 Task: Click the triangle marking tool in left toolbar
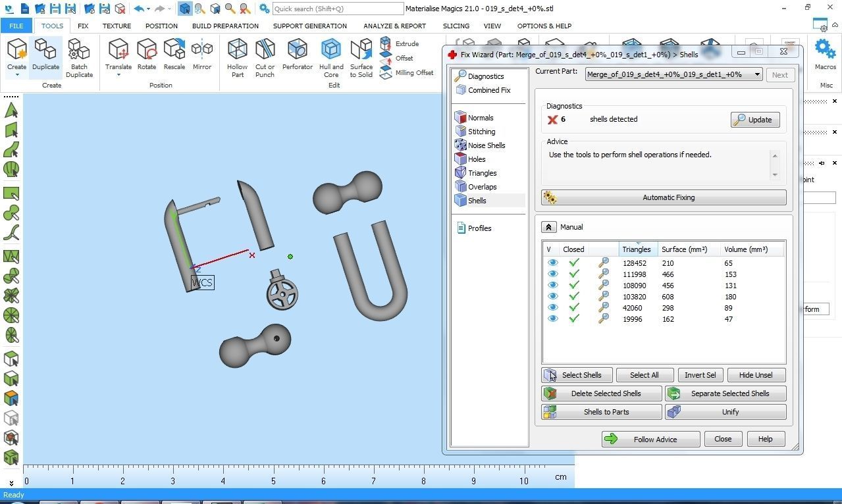pyautogui.click(x=11, y=110)
